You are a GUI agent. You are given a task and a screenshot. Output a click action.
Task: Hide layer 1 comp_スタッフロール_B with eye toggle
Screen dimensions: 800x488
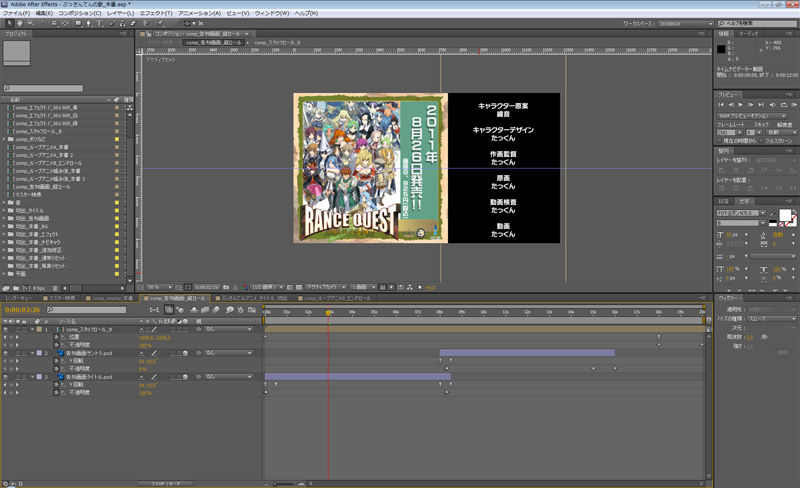pos(6,329)
